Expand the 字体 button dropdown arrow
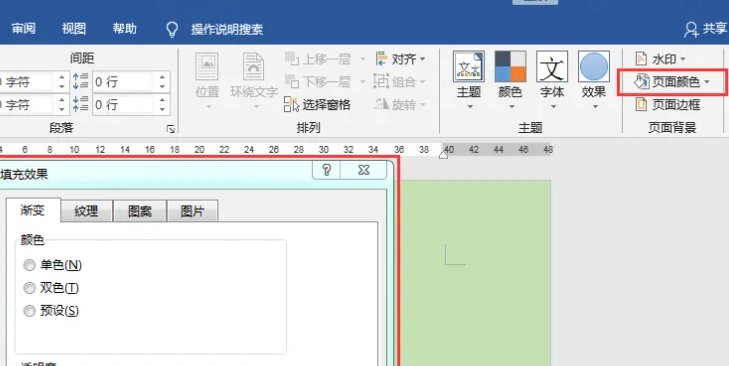 pos(553,107)
